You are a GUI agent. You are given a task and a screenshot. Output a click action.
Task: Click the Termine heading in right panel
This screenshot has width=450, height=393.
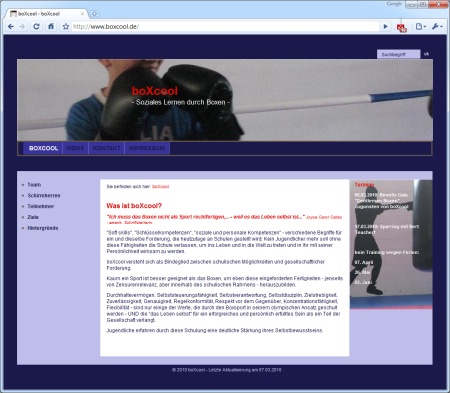(364, 184)
